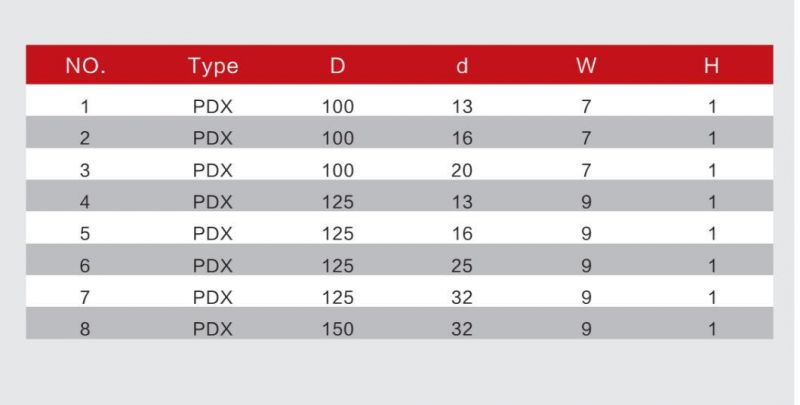Select W value 9 in row 8

tap(586, 329)
